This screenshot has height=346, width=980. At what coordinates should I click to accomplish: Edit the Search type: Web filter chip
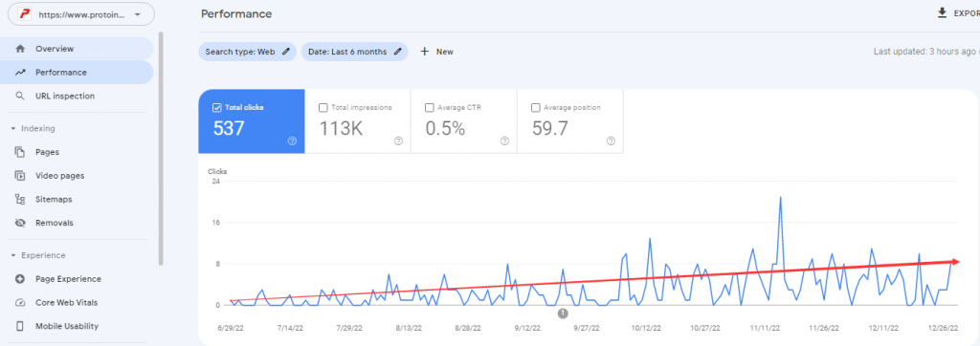click(x=248, y=52)
